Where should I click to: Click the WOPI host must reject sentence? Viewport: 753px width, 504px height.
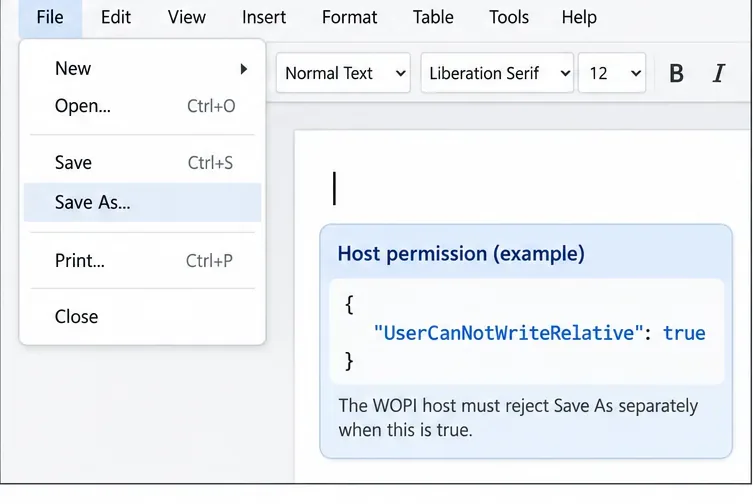(518, 418)
